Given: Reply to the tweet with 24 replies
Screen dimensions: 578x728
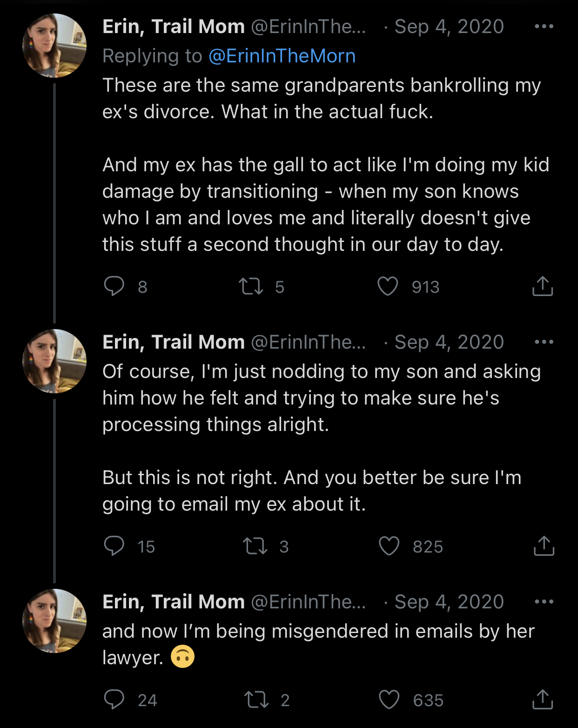Looking at the screenshot, I should [x=114, y=699].
